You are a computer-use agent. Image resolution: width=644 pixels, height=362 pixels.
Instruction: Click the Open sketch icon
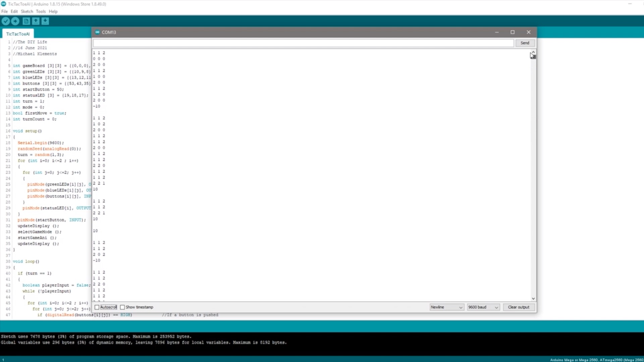click(x=36, y=21)
